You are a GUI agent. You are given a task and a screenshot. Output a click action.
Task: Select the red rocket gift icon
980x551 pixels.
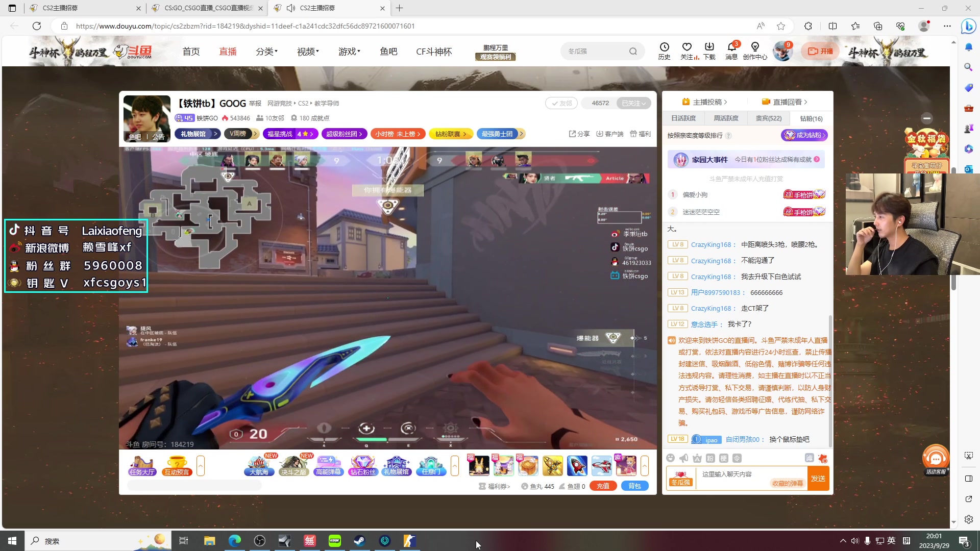coord(577,465)
